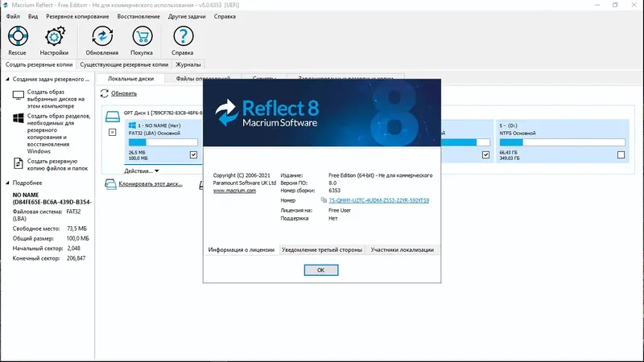The width and height of the screenshot is (644, 362).
Task: Click OK to close the About dialog
Action: [321, 270]
